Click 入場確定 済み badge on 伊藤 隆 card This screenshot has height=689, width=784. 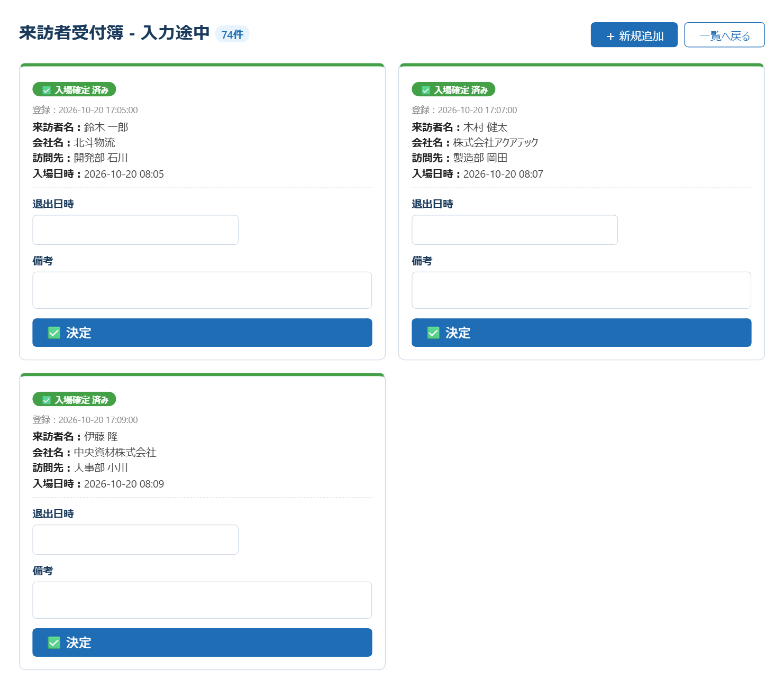(74, 400)
